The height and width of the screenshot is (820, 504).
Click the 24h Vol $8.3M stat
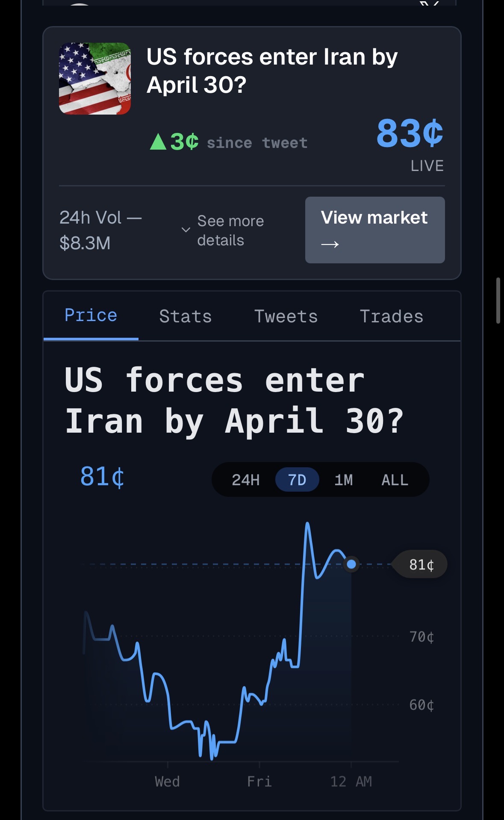coord(100,230)
